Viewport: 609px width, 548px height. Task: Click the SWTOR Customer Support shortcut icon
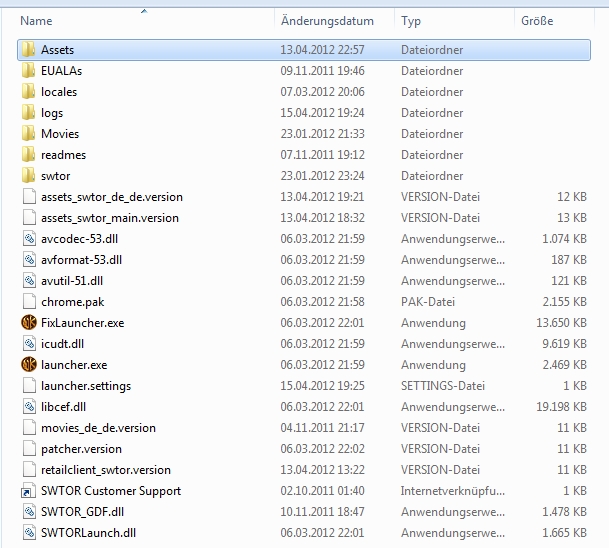[x=29, y=491]
